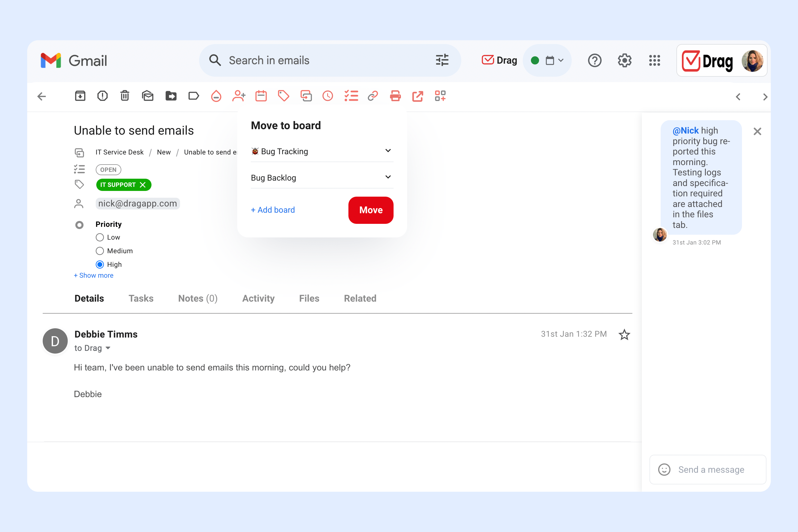Image resolution: width=798 pixels, height=532 pixels.
Task: Click the red Move button
Action: (371, 210)
